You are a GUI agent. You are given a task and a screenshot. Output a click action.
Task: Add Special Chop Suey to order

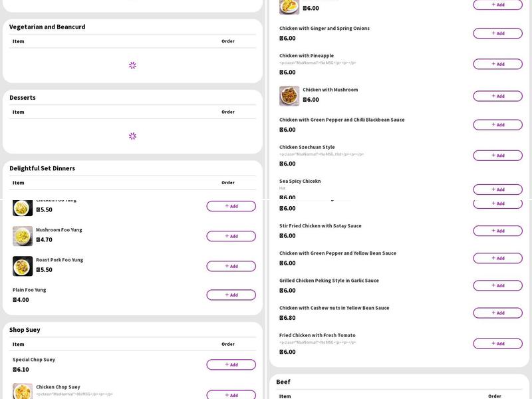coord(231,364)
